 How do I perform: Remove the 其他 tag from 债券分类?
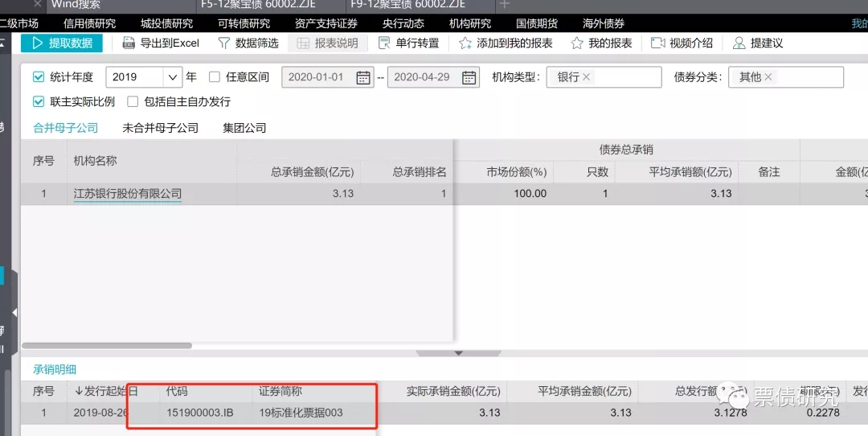[x=768, y=77]
